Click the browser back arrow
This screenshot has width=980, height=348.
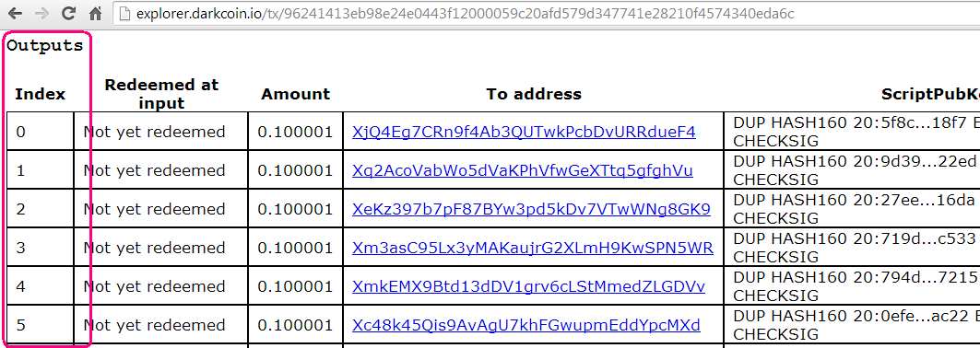[x=15, y=13]
